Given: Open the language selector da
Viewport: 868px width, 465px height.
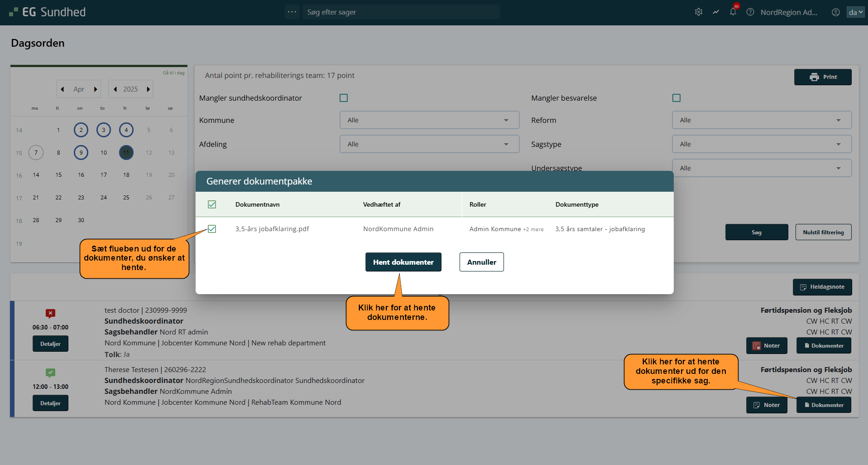Looking at the screenshot, I should pyautogui.click(x=855, y=12).
